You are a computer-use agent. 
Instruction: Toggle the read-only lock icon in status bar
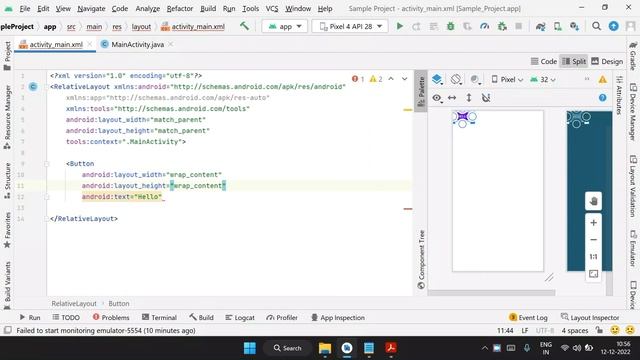click(x=599, y=330)
